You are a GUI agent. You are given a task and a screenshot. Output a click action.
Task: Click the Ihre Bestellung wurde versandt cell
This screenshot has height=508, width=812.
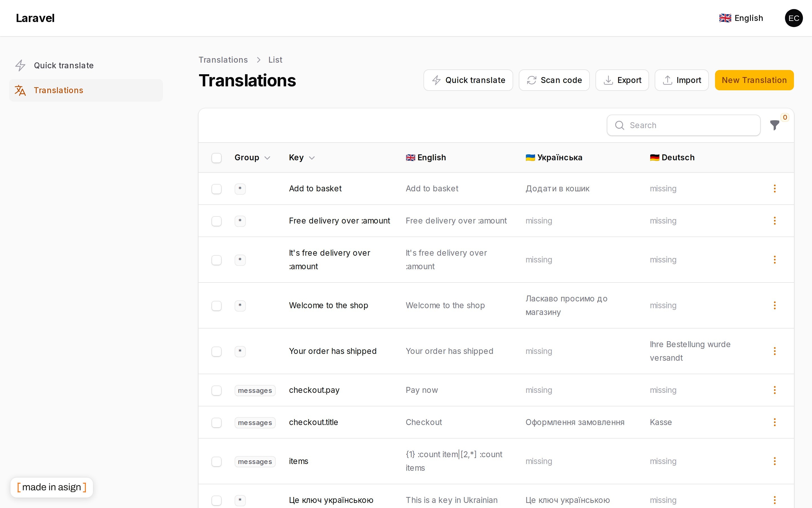pos(690,351)
